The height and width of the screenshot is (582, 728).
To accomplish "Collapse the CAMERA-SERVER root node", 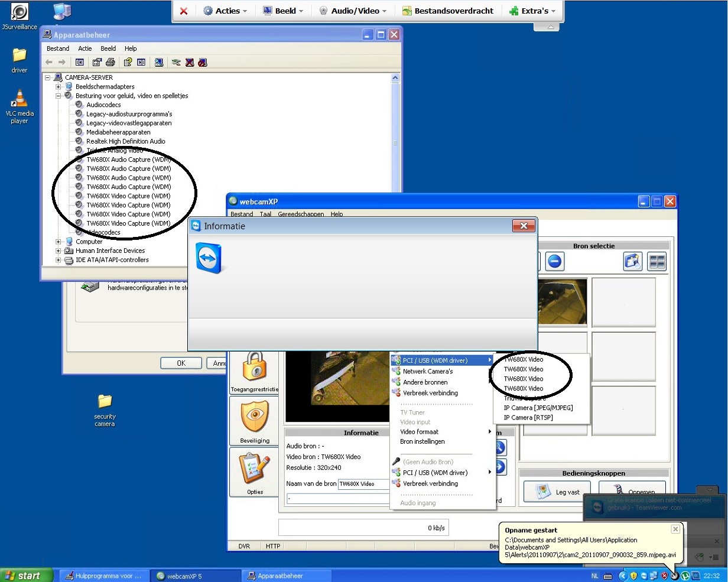I will pos(48,77).
